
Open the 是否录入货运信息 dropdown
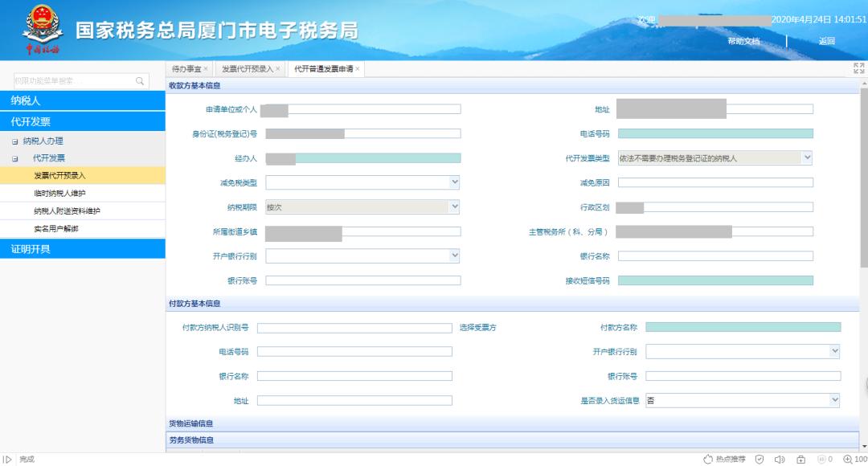pos(833,399)
